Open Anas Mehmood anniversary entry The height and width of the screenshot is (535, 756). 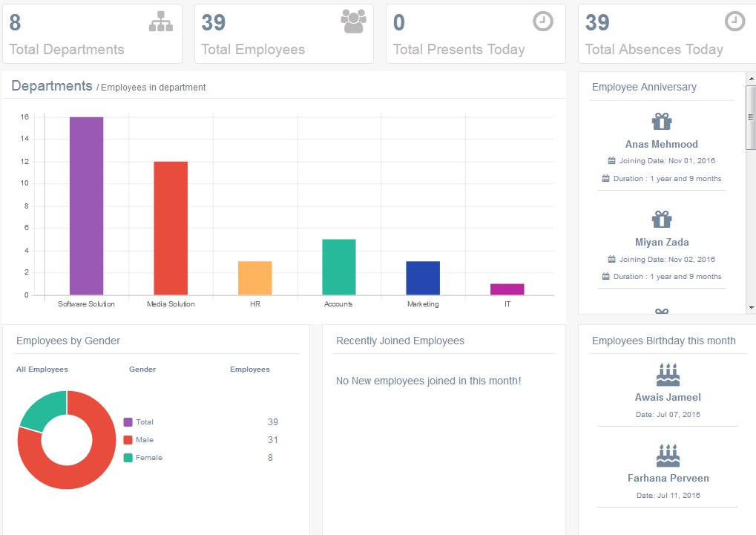click(661, 145)
